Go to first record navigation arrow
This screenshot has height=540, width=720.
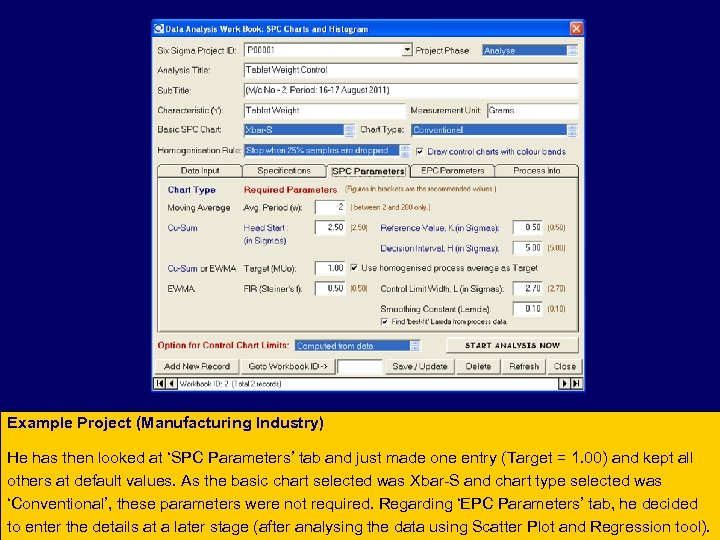[x=159, y=383]
